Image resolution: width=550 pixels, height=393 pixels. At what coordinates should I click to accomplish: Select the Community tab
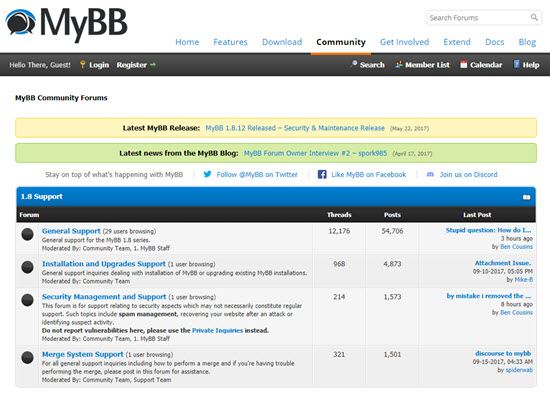pyautogui.click(x=341, y=42)
